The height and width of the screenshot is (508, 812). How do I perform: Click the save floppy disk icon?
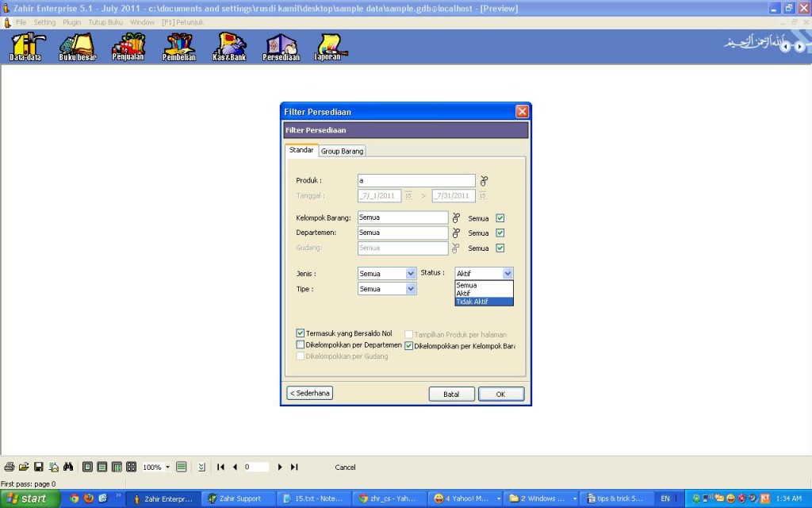38,467
